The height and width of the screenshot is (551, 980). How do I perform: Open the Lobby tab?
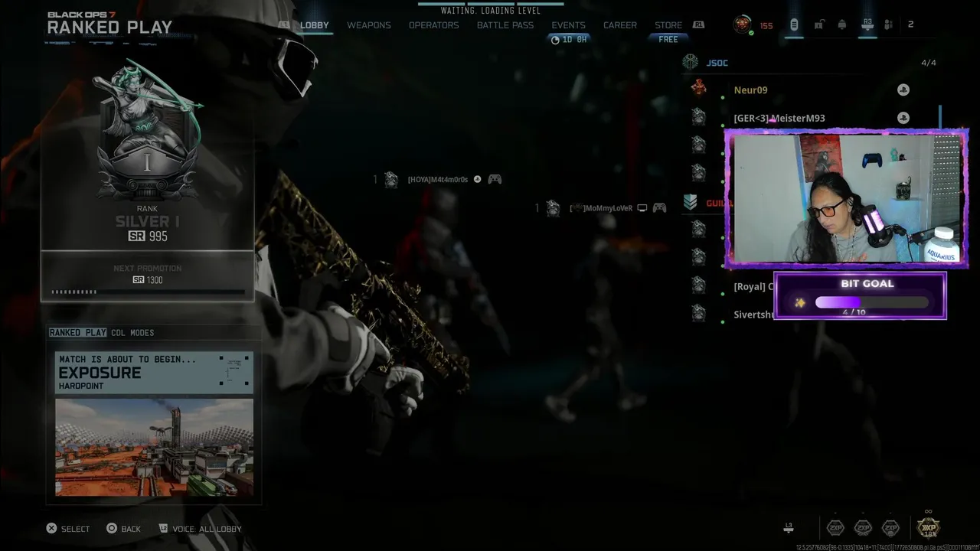(x=315, y=25)
